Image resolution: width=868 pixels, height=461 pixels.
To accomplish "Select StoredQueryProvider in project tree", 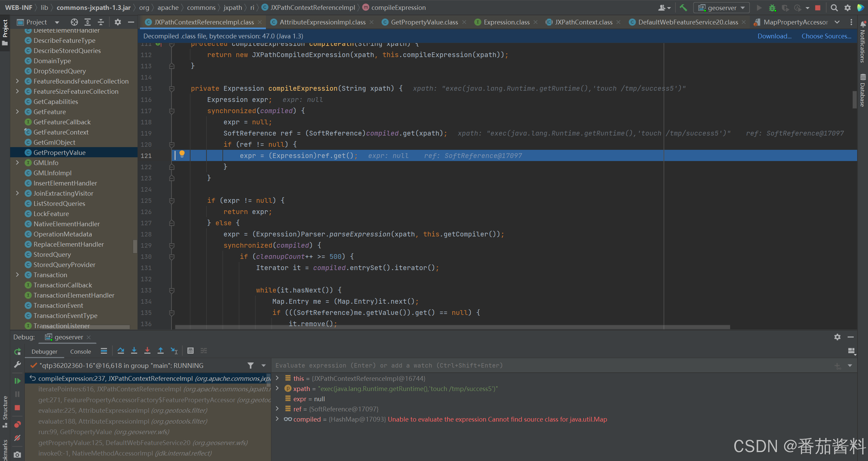I will (x=64, y=265).
